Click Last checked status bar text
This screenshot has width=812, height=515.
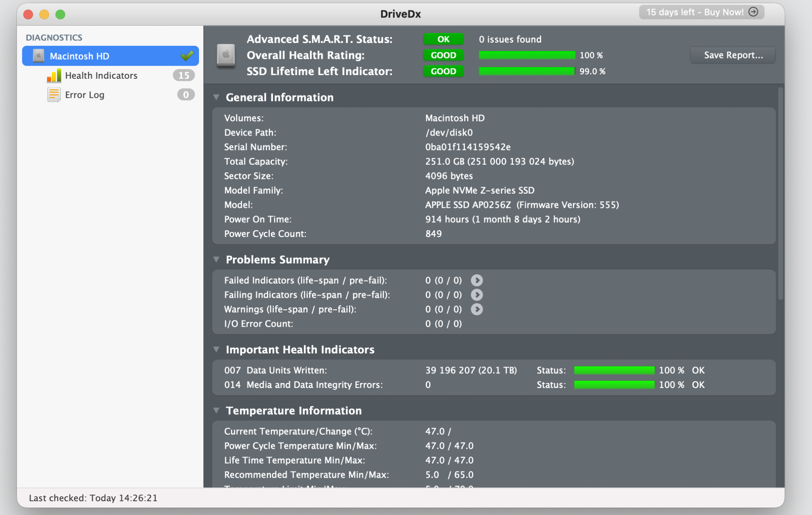pyautogui.click(x=93, y=498)
